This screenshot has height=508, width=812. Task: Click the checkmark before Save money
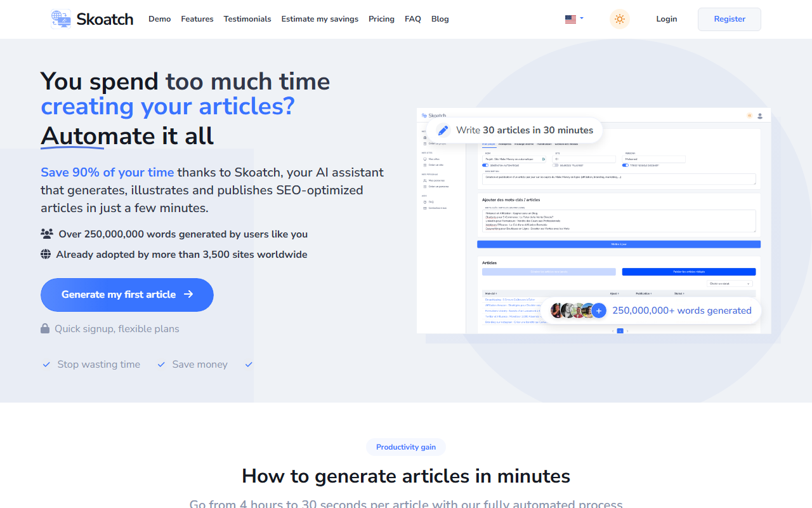161,364
